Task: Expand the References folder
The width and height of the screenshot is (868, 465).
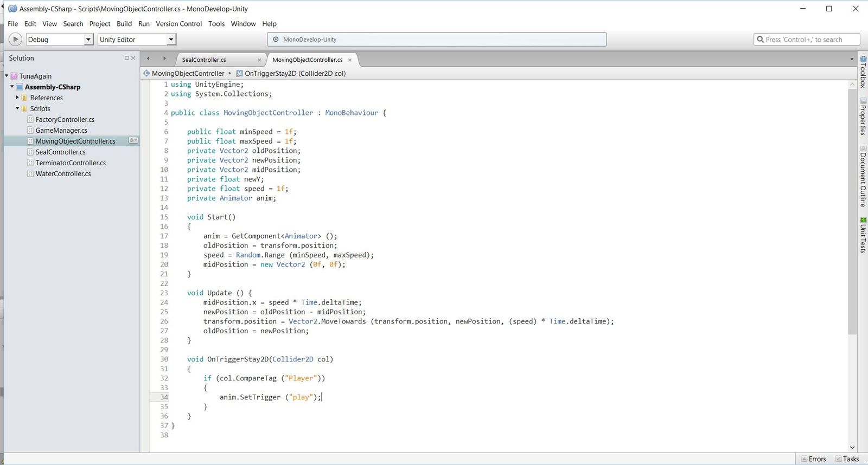Action: point(17,98)
